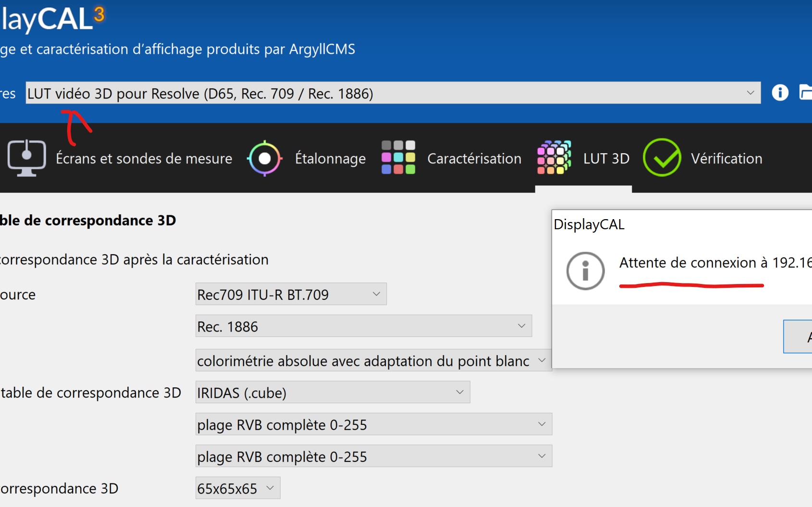Click the settings info icon
This screenshot has height=507, width=812.
coord(780,92)
